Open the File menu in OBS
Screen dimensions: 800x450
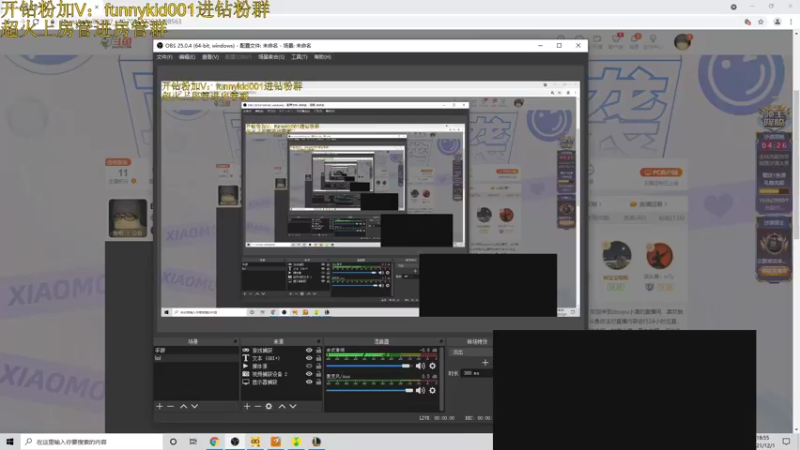coord(164,57)
